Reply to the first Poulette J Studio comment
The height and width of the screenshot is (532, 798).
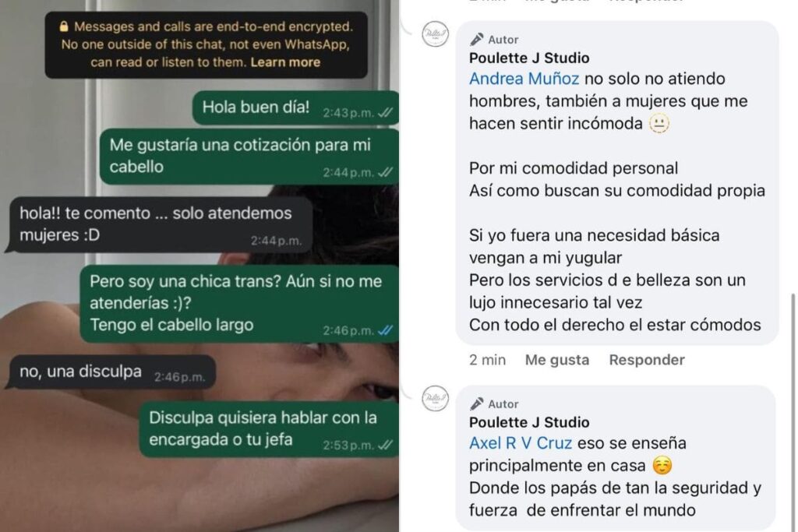point(646,360)
